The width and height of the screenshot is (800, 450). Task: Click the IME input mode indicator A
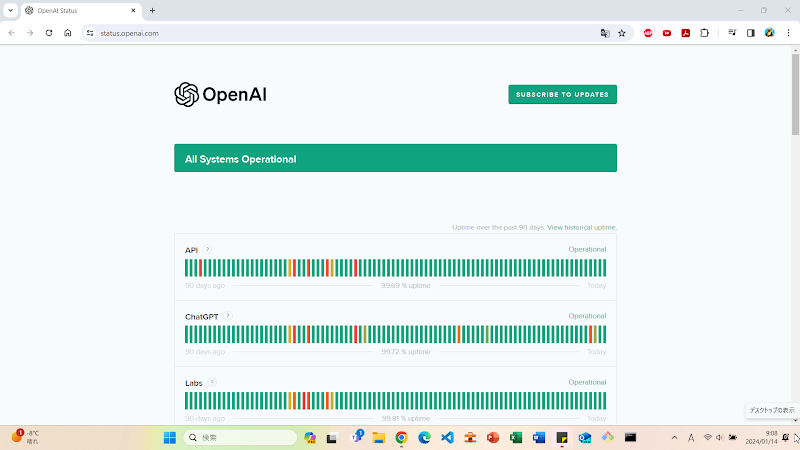click(691, 438)
